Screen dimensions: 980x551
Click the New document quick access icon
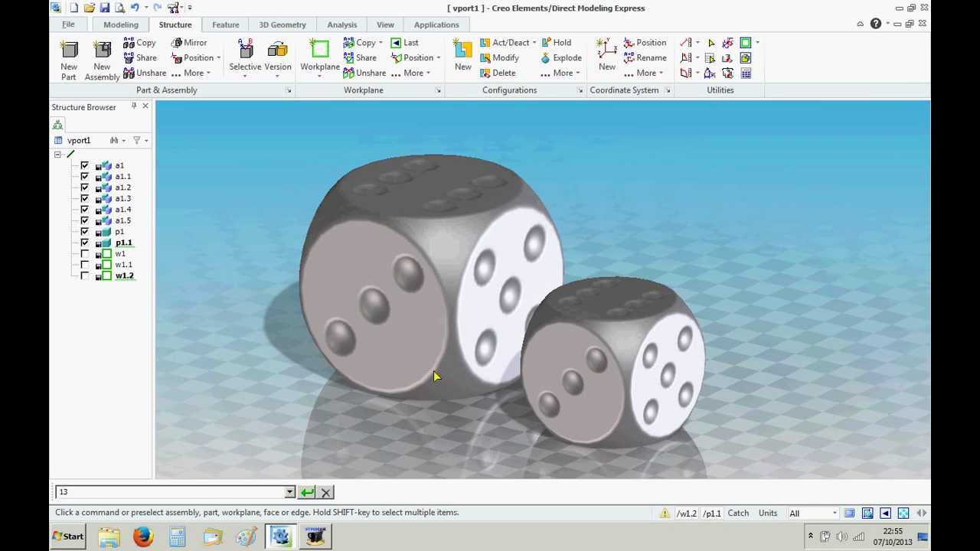(73, 8)
